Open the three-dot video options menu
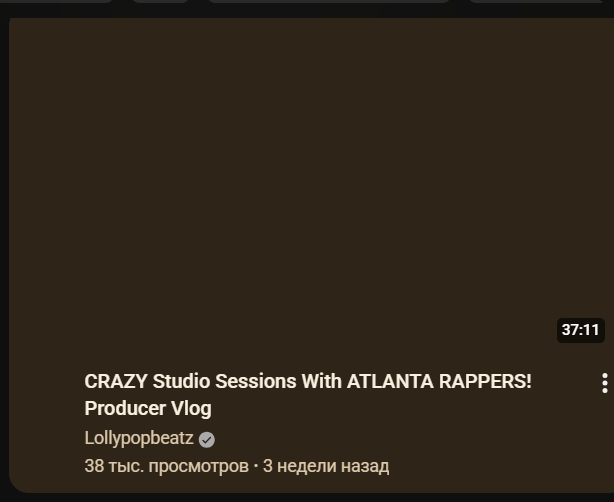The image size is (614, 502). click(x=605, y=383)
